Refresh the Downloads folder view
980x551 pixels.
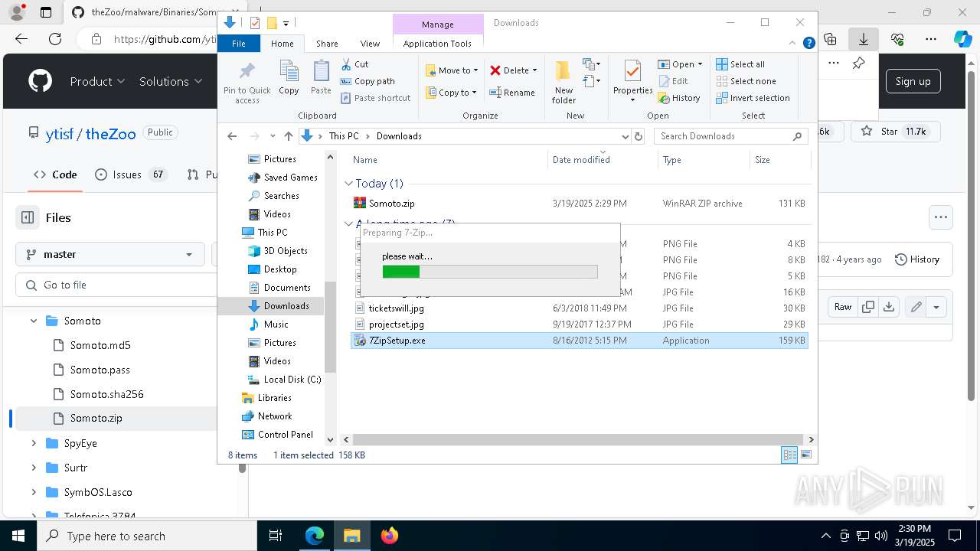pos(639,136)
